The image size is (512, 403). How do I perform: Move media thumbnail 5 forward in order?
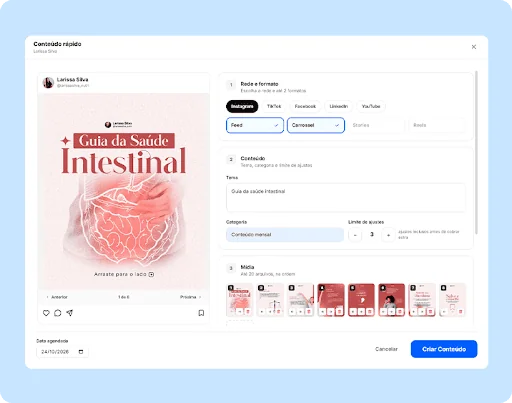[x=361, y=311]
